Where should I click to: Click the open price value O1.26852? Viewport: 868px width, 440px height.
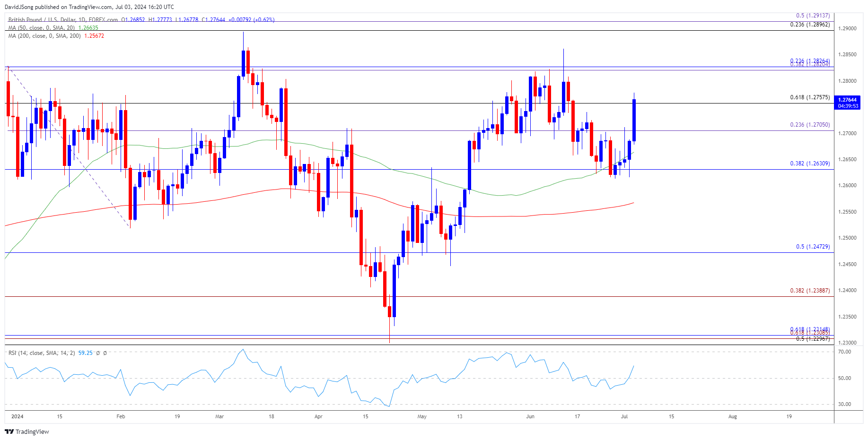click(133, 20)
